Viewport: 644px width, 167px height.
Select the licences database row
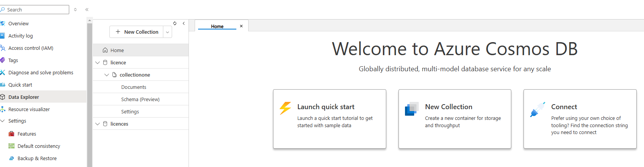pos(141,124)
